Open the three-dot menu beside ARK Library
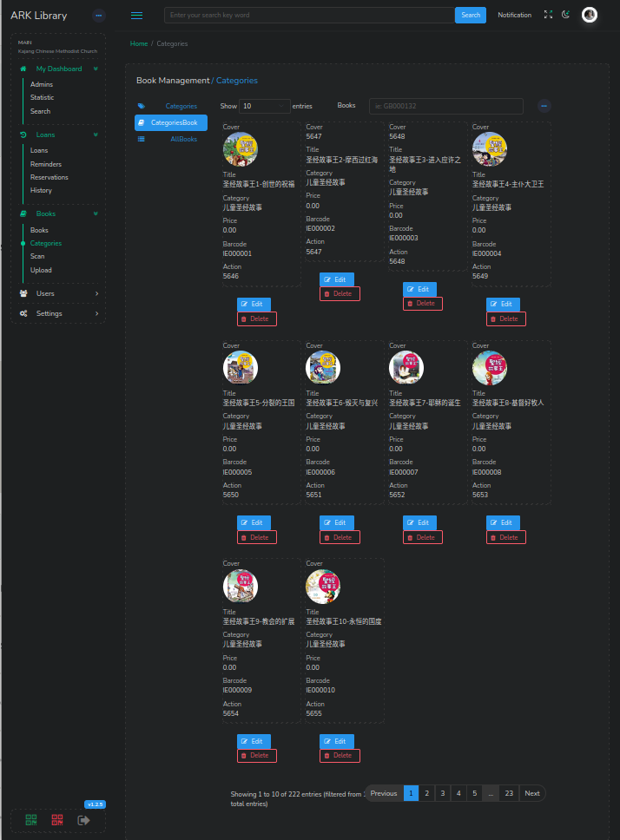Viewport: 620px width, 840px height. point(98,16)
